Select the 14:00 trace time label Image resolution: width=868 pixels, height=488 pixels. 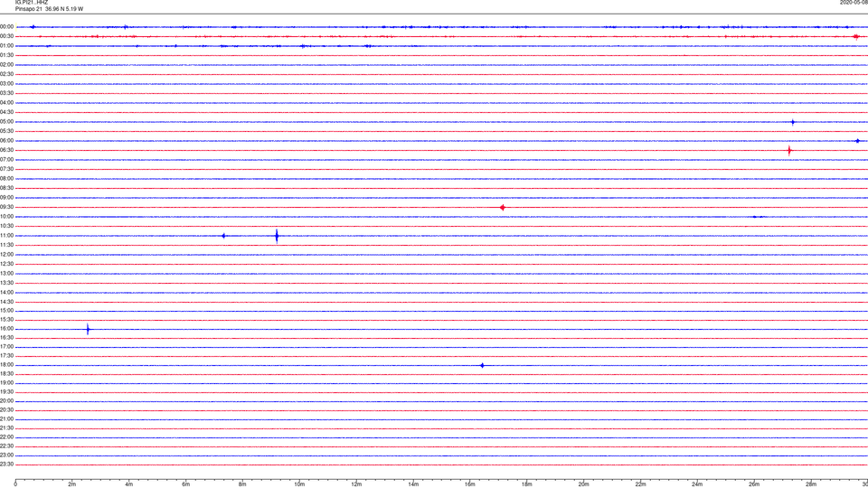[x=6, y=292]
